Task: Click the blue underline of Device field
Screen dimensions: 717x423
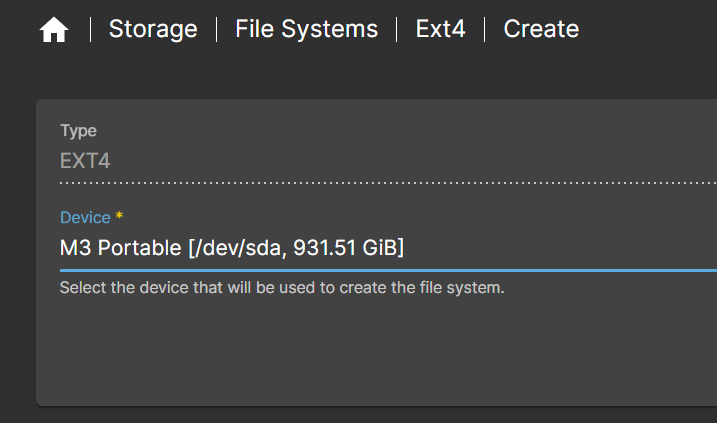Action: click(x=388, y=271)
